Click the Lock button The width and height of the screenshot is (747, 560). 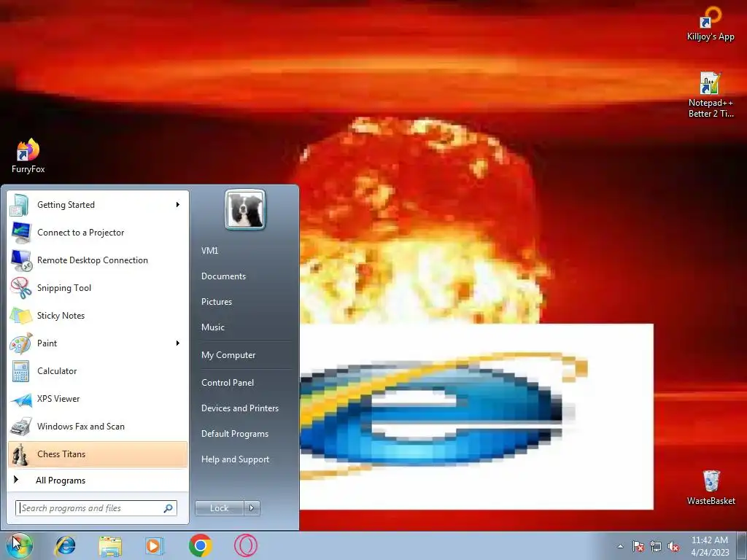pyautogui.click(x=219, y=508)
